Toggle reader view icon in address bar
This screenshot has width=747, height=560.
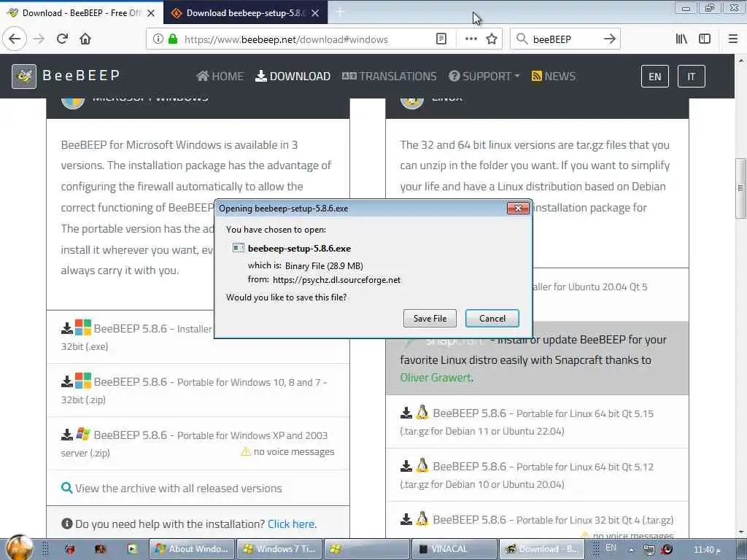pyautogui.click(x=441, y=39)
